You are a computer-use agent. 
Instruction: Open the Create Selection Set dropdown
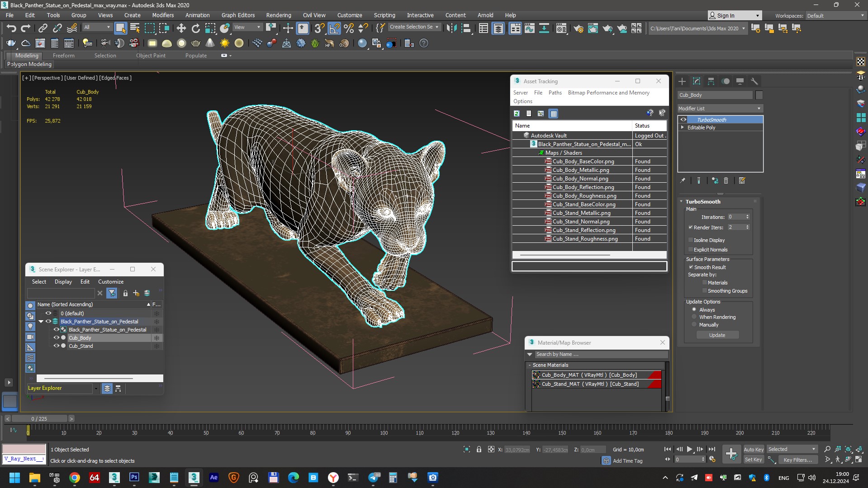click(x=414, y=27)
